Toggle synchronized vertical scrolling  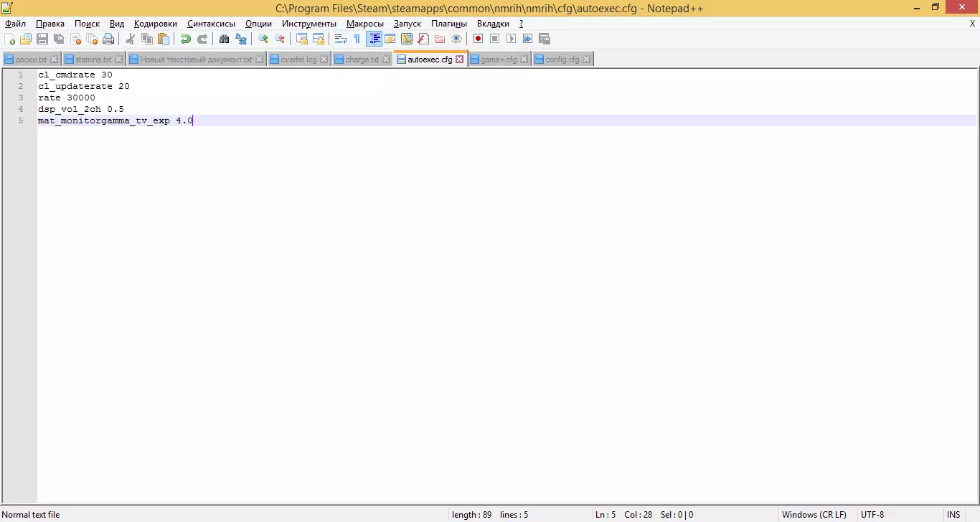302,39
